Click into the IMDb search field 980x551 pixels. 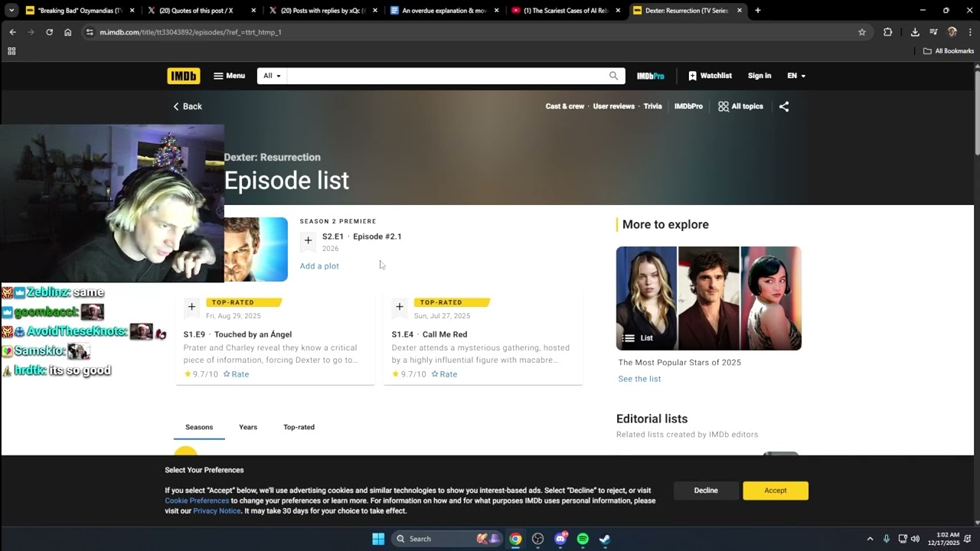click(x=446, y=76)
